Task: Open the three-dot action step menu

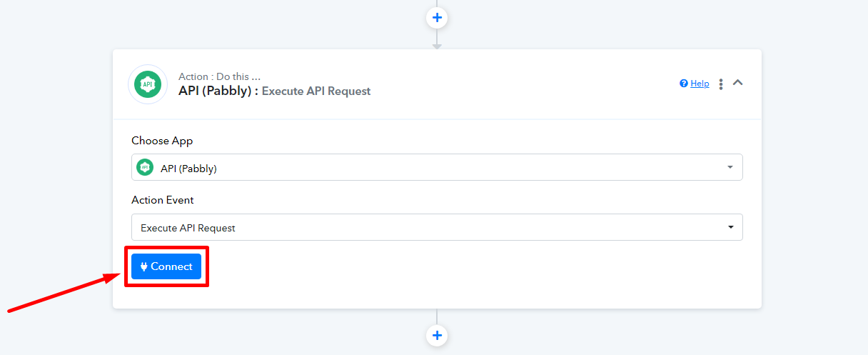Action: tap(721, 84)
